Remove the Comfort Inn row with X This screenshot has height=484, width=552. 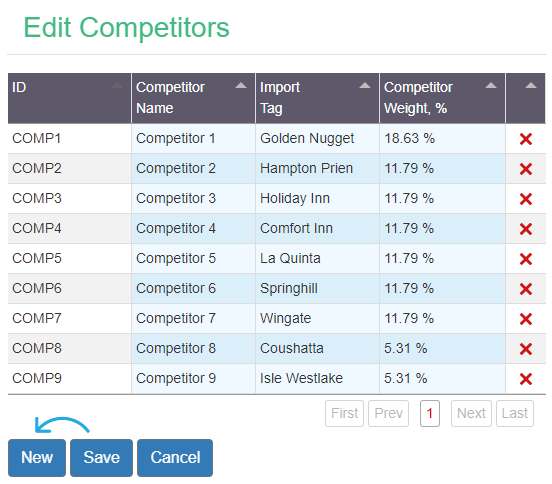click(525, 229)
